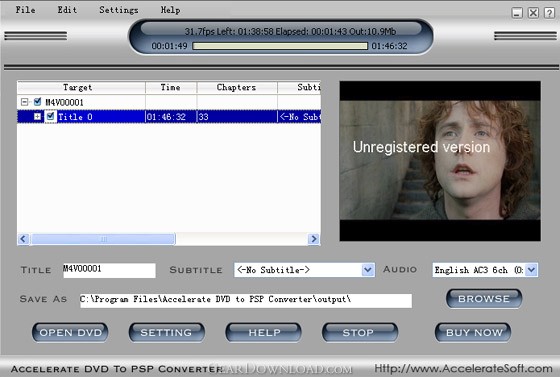560x377 pixels.
Task: Open the File menu
Action: point(25,10)
